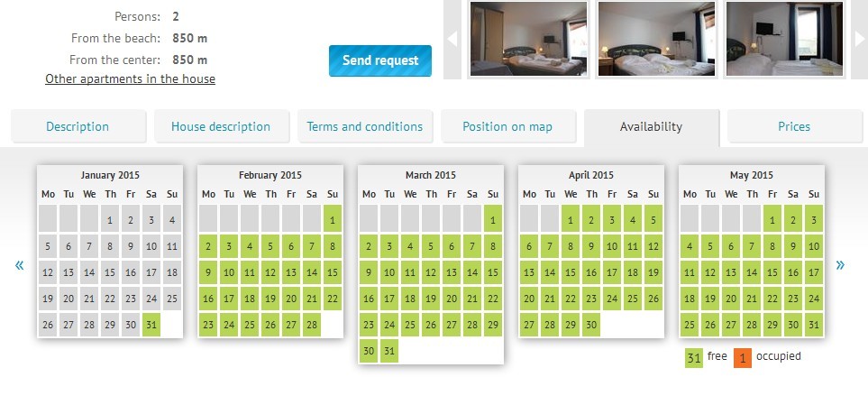868x414 pixels.
Task: Click the green 'free' legend swatch
Action: pos(694,358)
